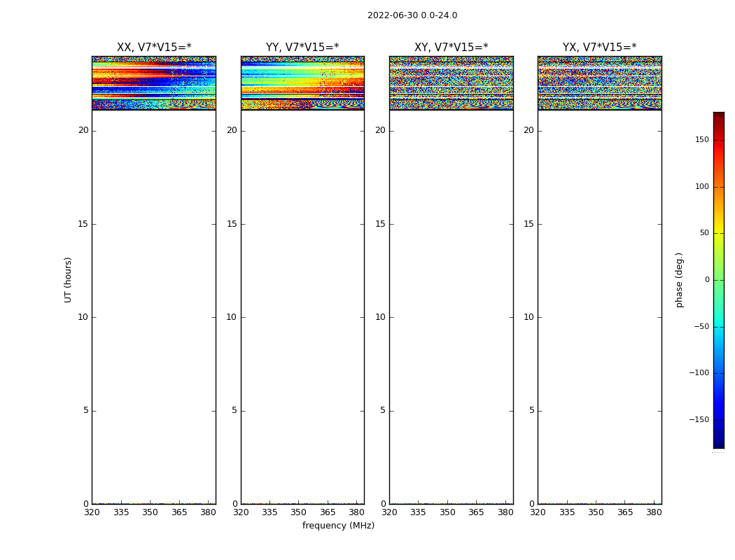Pick the dark blue bottom of colorbar
The width and height of the screenshot is (735, 560).
(718, 444)
